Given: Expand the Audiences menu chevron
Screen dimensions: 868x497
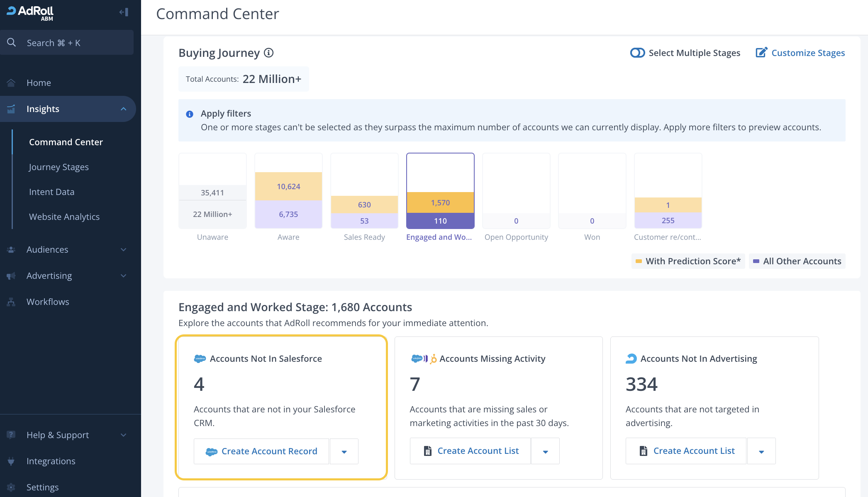Looking at the screenshot, I should click(123, 250).
